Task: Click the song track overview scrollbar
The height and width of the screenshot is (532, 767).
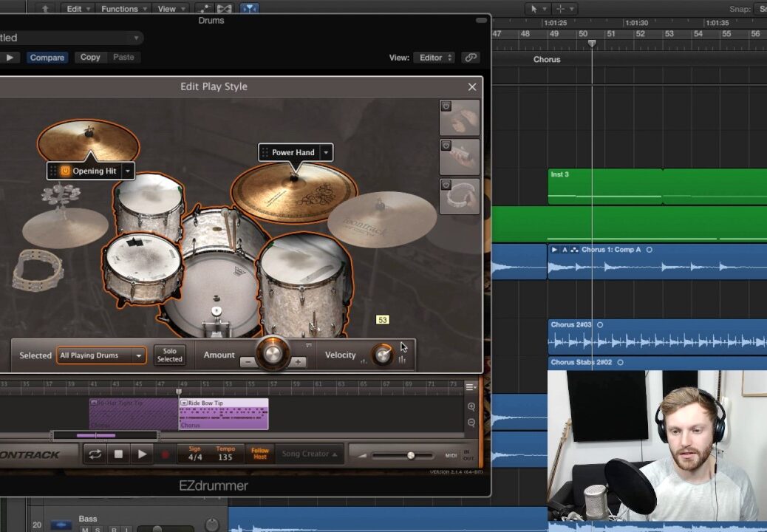Action: (x=105, y=435)
